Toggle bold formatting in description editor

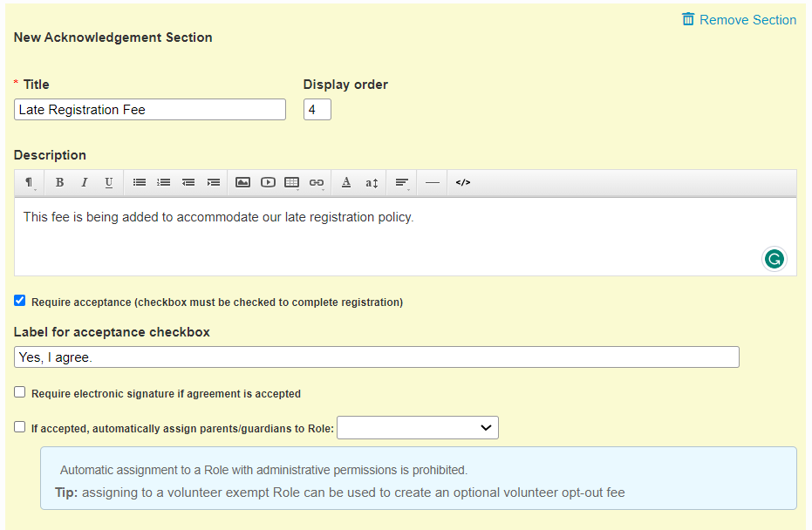[59, 183]
